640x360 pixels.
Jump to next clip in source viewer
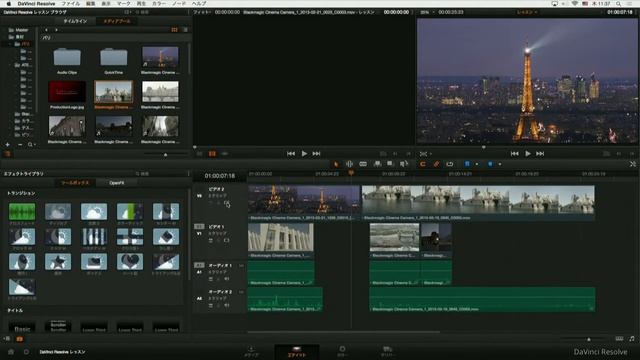coord(316,153)
